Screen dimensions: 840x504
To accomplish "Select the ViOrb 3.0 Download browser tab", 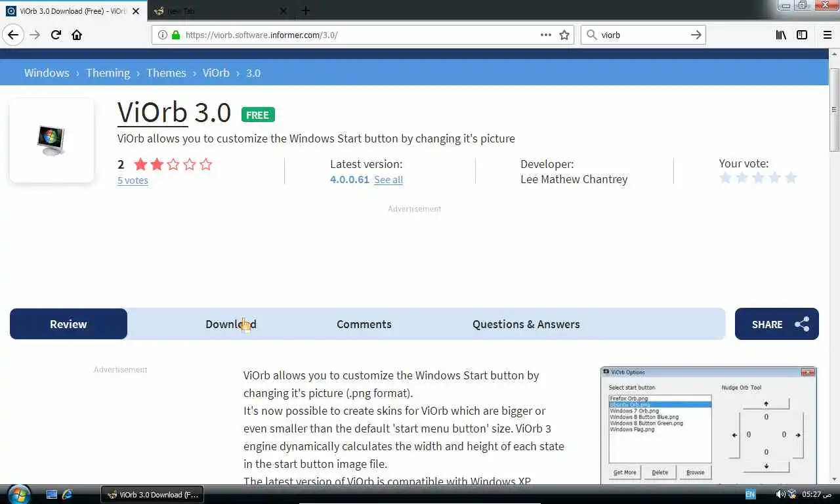I will tap(73, 10).
